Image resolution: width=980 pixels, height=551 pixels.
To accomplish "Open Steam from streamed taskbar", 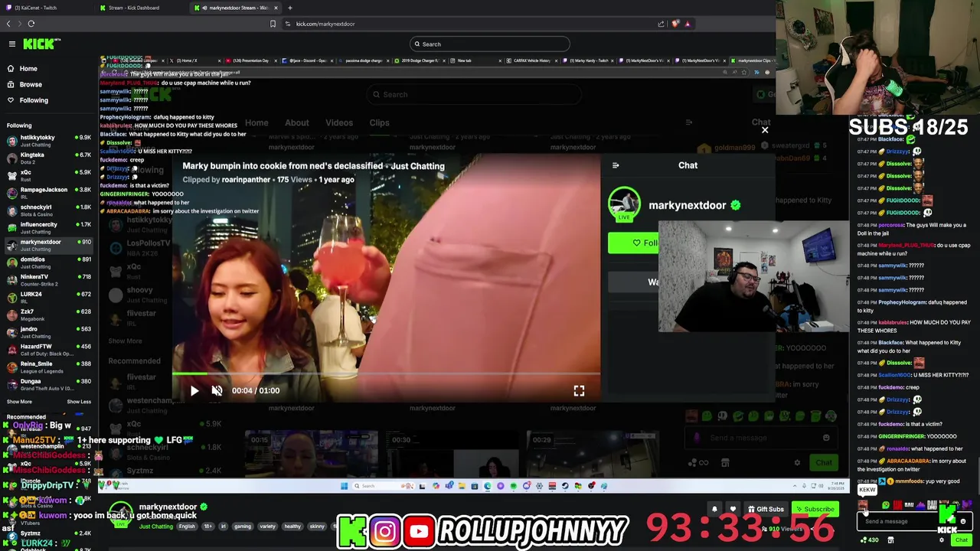I will click(x=565, y=486).
